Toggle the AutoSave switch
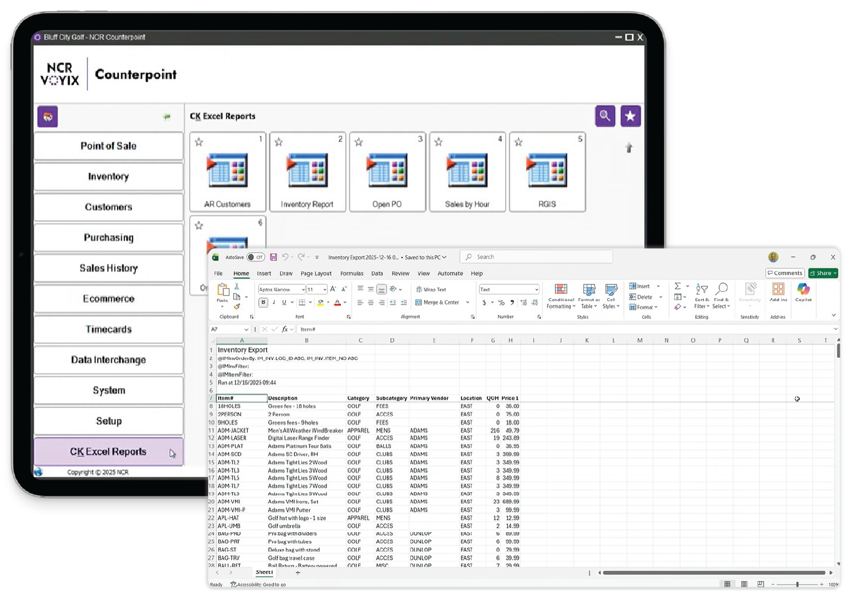 click(x=255, y=257)
